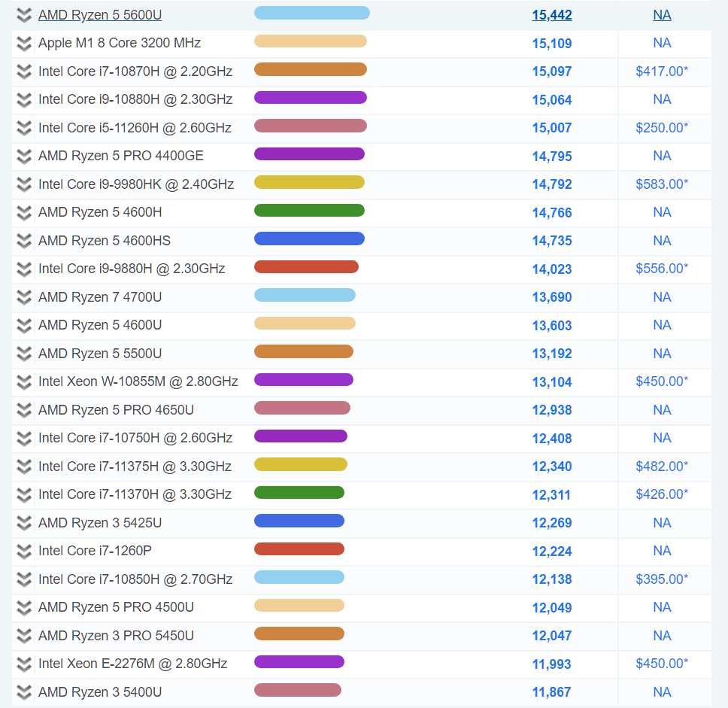This screenshot has width=728, height=708.
Task: Expand Intel Core i7-10850H row chevron
Action: point(23,579)
